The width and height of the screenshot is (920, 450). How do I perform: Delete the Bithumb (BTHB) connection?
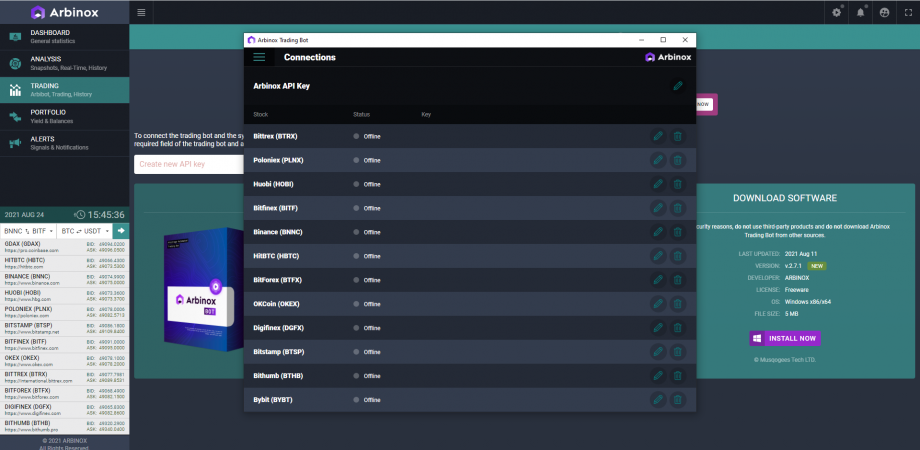pyautogui.click(x=678, y=376)
